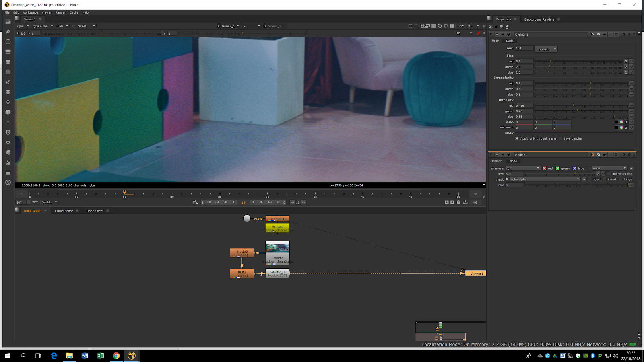Open the Render menu
Viewport: 644px width, 362px height.
click(x=60, y=12)
